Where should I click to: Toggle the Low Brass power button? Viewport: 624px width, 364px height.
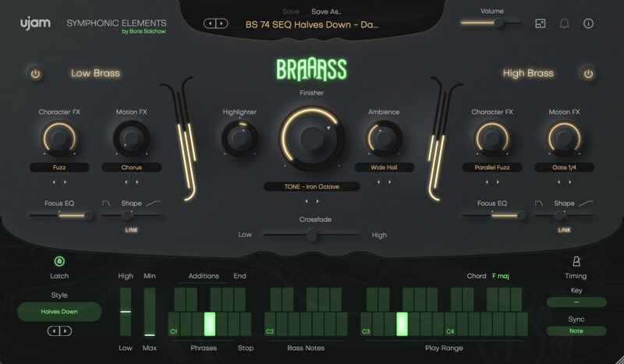click(x=35, y=74)
